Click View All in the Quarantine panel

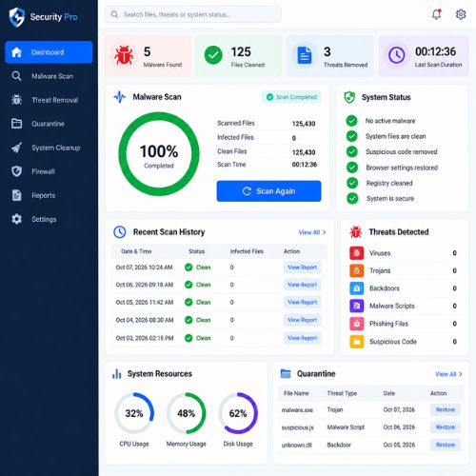448,374
